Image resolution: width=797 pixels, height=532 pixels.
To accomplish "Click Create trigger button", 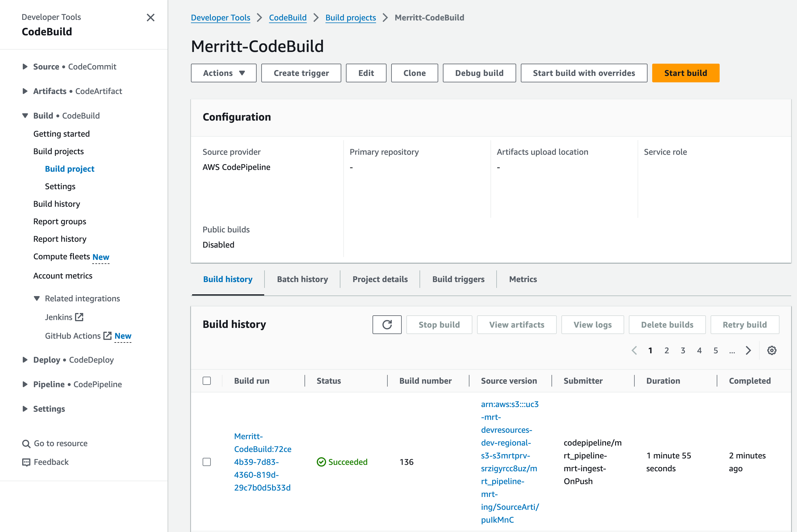I will (x=301, y=73).
